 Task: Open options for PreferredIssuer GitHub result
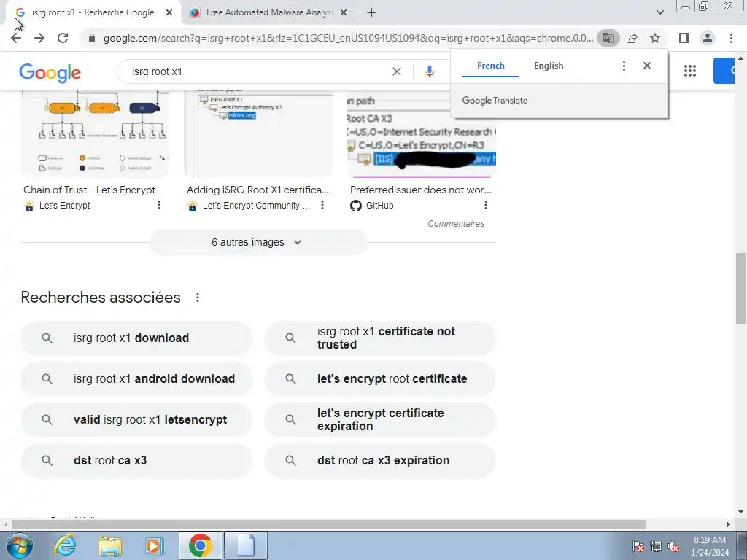point(485,205)
